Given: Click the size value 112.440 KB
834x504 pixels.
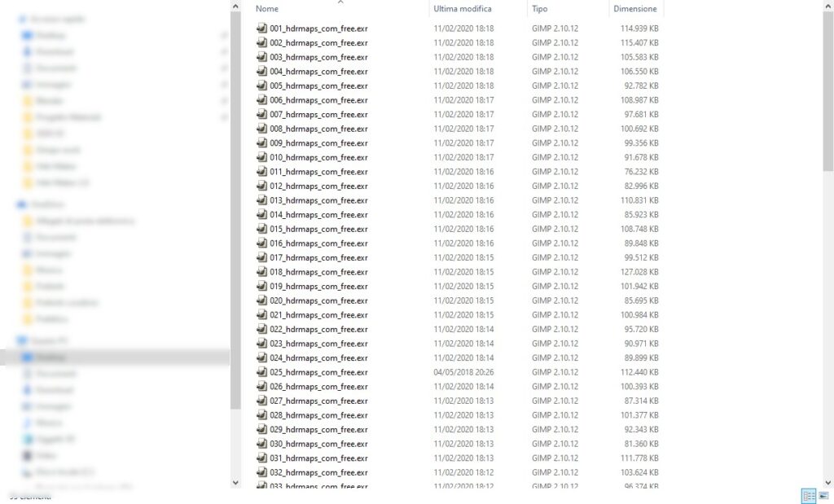Looking at the screenshot, I should [x=639, y=373].
